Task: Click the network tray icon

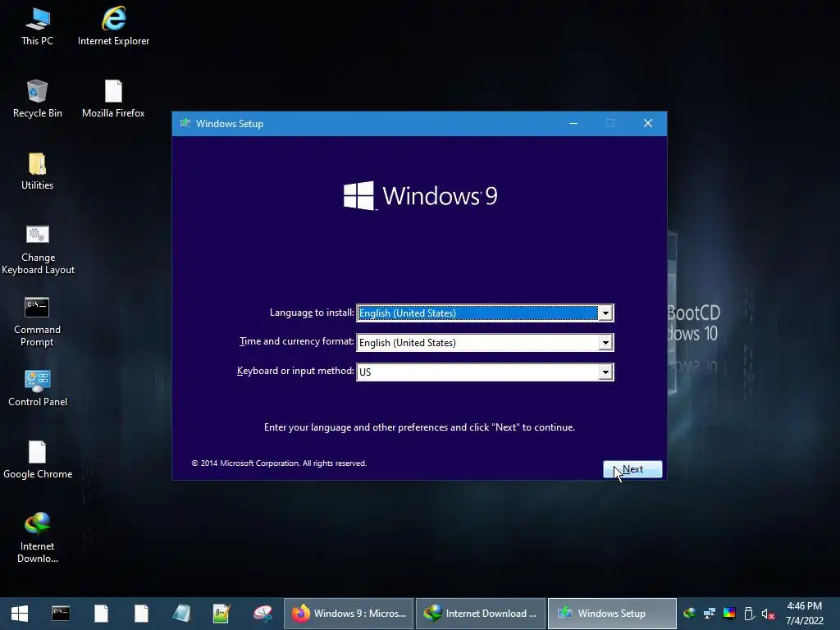Action: click(710, 614)
